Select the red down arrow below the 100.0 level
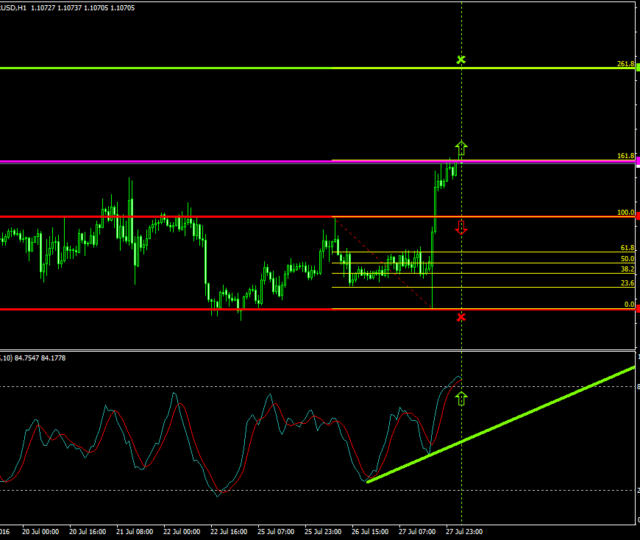 click(461, 227)
